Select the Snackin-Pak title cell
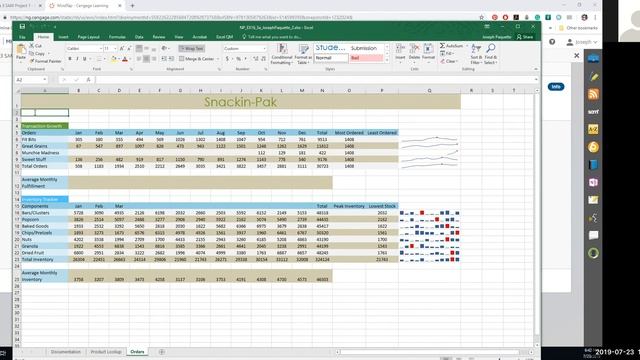The height and width of the screenshot is (360, 640). point(241,102)
